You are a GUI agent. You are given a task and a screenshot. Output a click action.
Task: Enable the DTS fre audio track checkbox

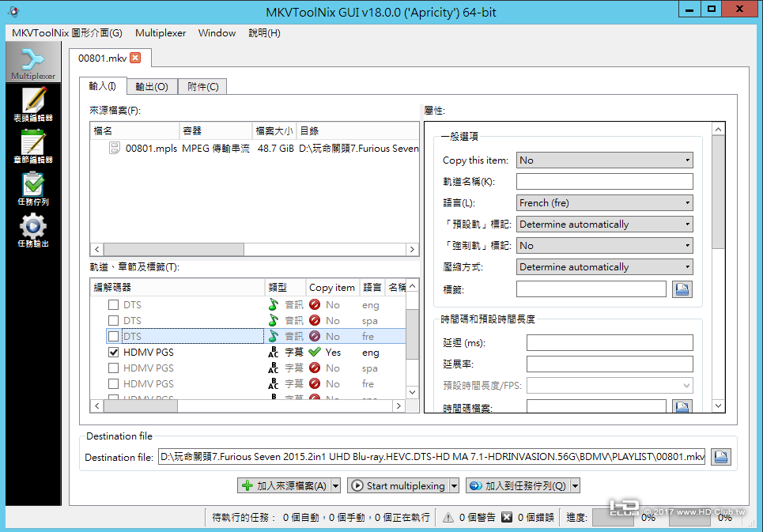[x=113, y=336]
